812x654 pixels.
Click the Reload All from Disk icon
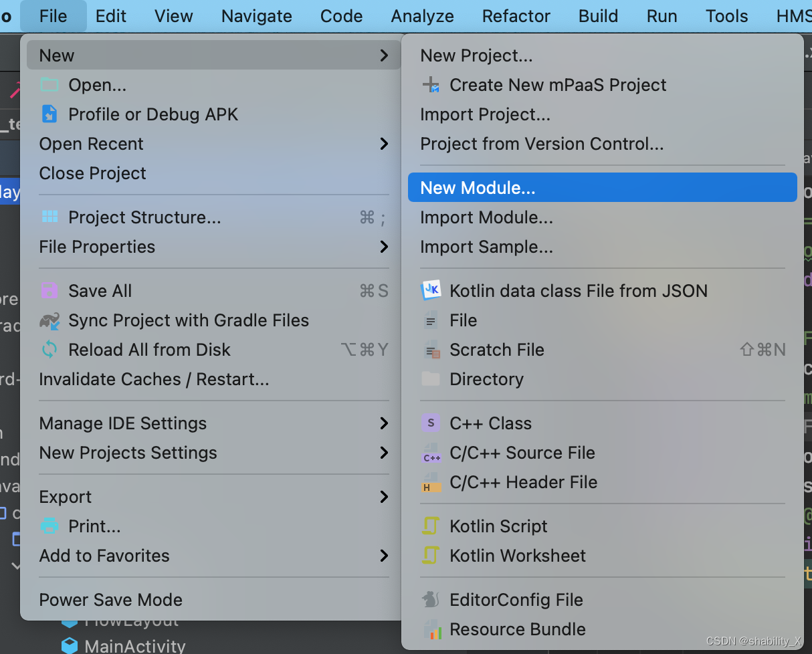(x=49, y=350)
